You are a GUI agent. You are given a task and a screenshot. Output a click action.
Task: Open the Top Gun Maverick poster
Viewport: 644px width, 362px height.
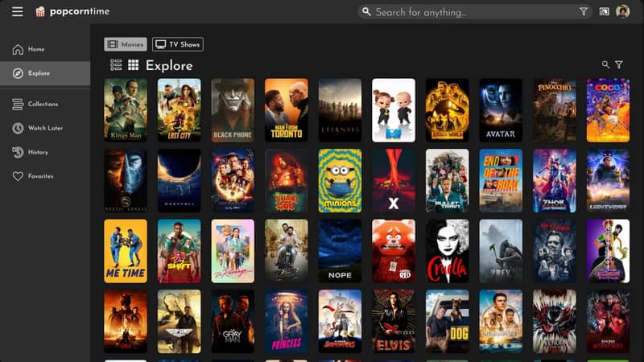pyautogui.click(x=179, y=321)
